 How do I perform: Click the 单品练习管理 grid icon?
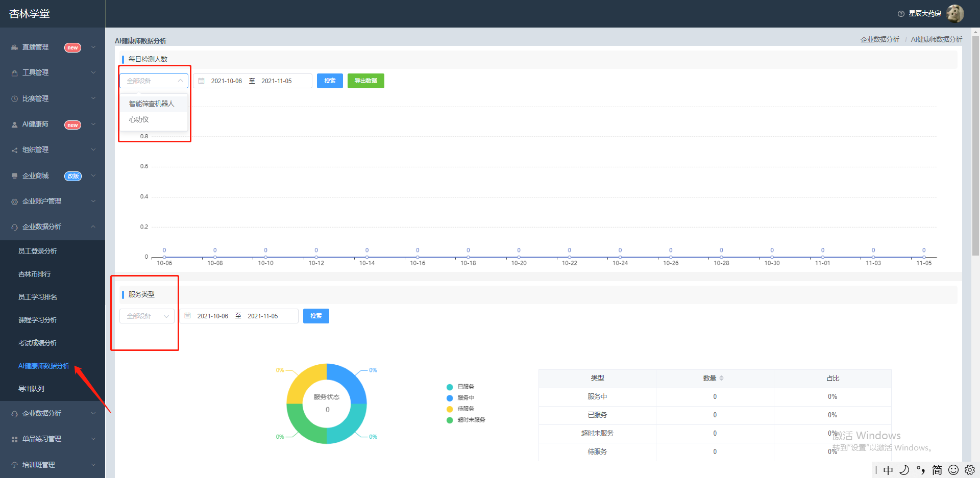(x=14, y=439)
